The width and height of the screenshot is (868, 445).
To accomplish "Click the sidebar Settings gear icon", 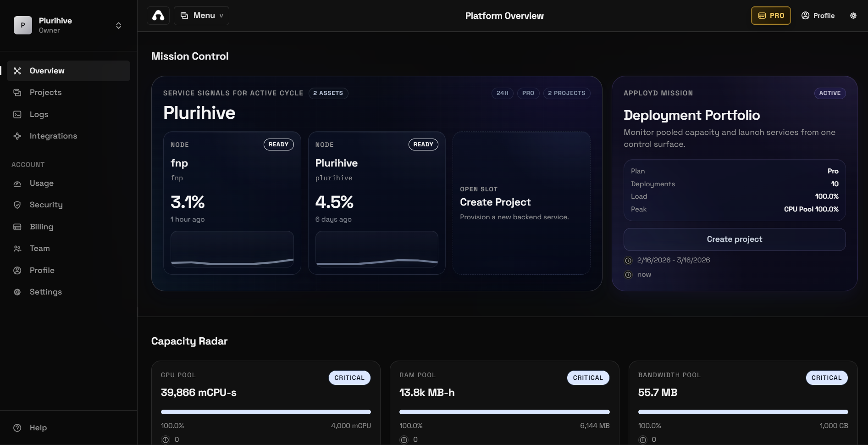I will [17, 292].
